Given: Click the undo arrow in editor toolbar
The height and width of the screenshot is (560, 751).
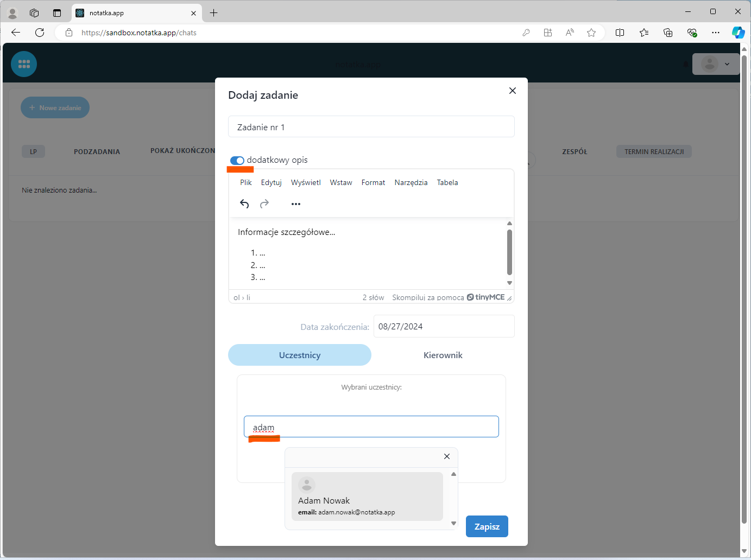Looking at the screenshot, I should (244, 204).
